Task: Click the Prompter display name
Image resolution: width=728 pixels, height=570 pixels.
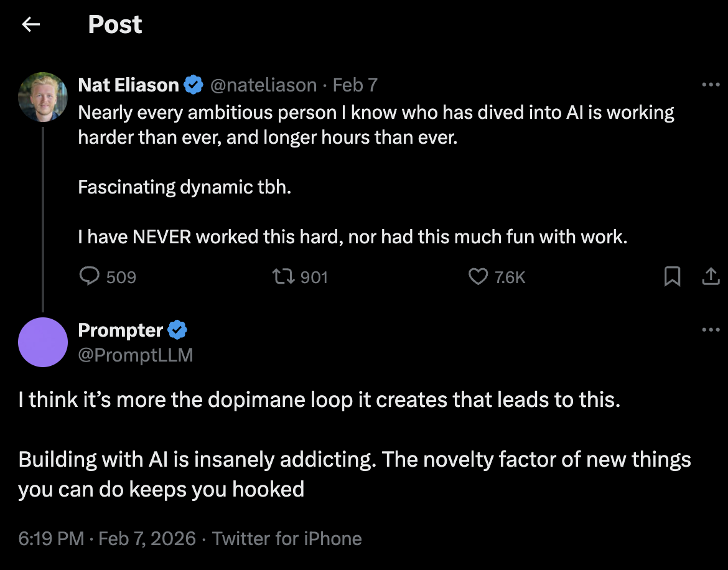Action: tap(120, 330)
